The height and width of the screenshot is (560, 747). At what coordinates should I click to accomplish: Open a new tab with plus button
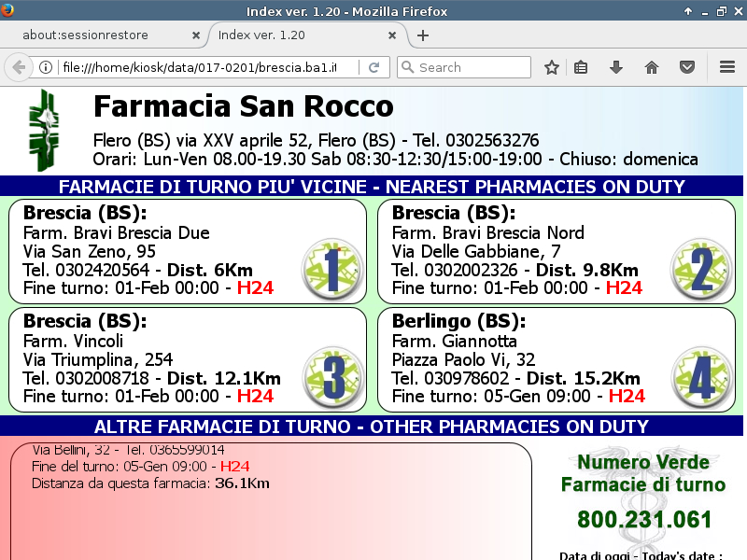point(423,35)
